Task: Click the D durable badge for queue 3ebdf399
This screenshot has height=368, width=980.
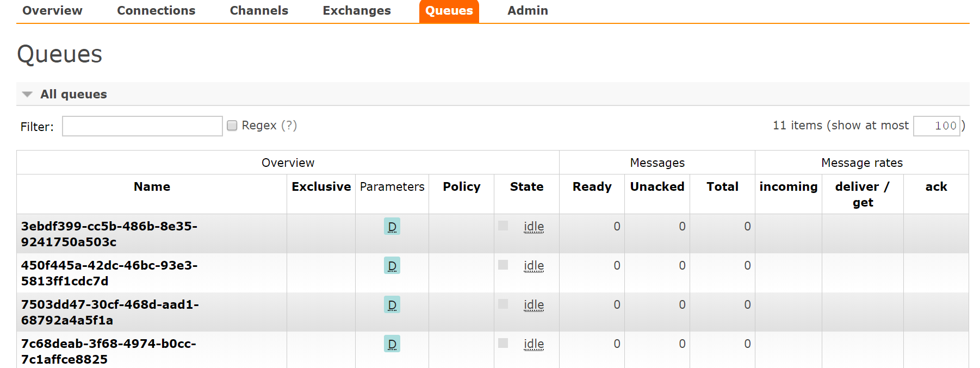Action: 392,226
